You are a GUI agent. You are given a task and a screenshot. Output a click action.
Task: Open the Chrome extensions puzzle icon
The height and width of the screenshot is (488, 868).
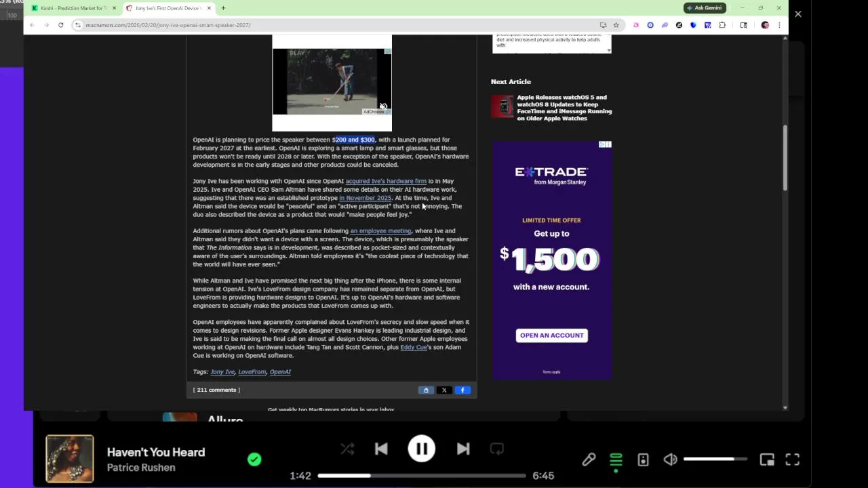722,25
